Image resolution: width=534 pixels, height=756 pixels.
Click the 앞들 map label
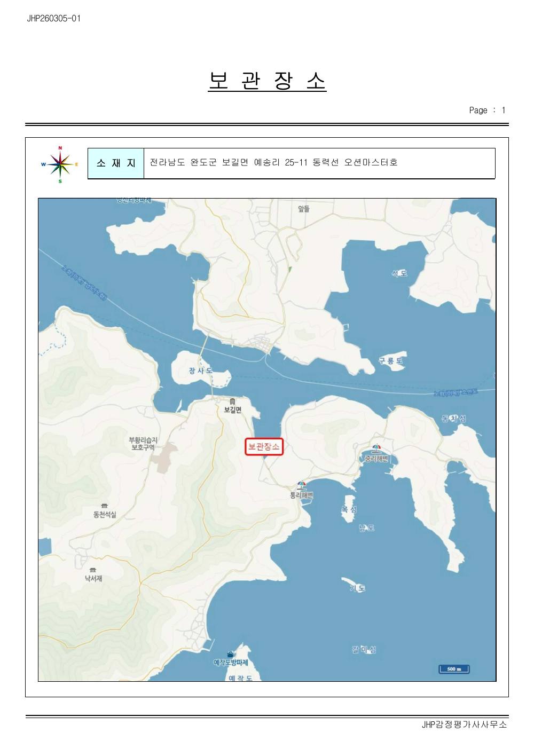[304, 209]
